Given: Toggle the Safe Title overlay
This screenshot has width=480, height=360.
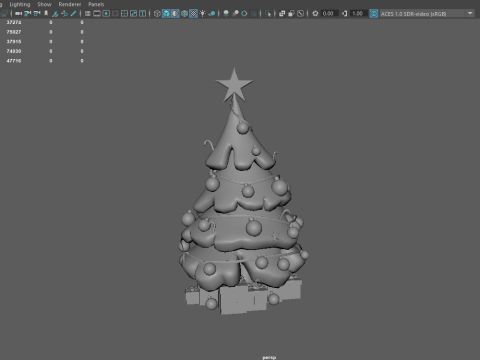Looking at the screenshot, I should click(142, 14).
